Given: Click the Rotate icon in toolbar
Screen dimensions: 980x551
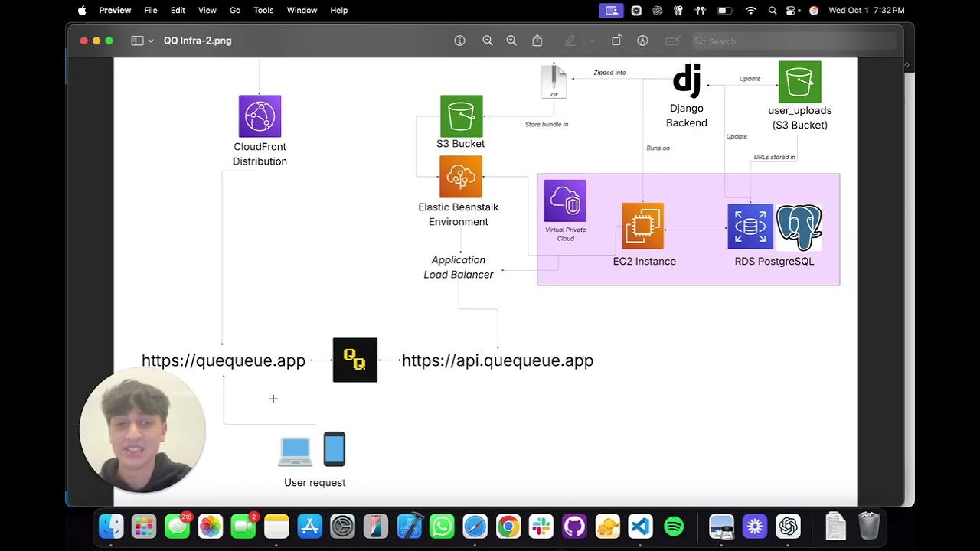Looking at the screenshot, I should (x=616, y=41).
